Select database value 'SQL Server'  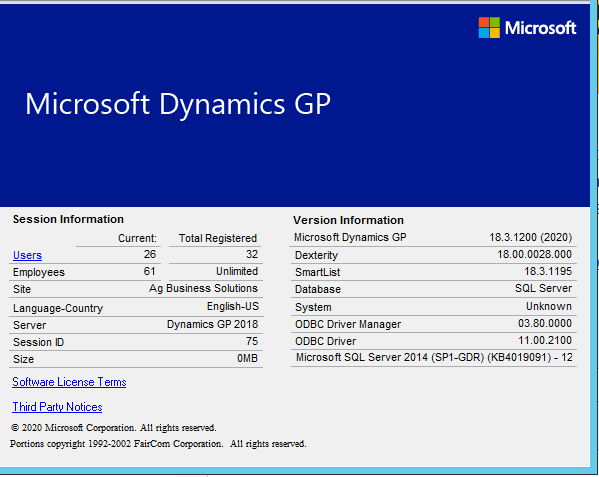click(544, 288)
